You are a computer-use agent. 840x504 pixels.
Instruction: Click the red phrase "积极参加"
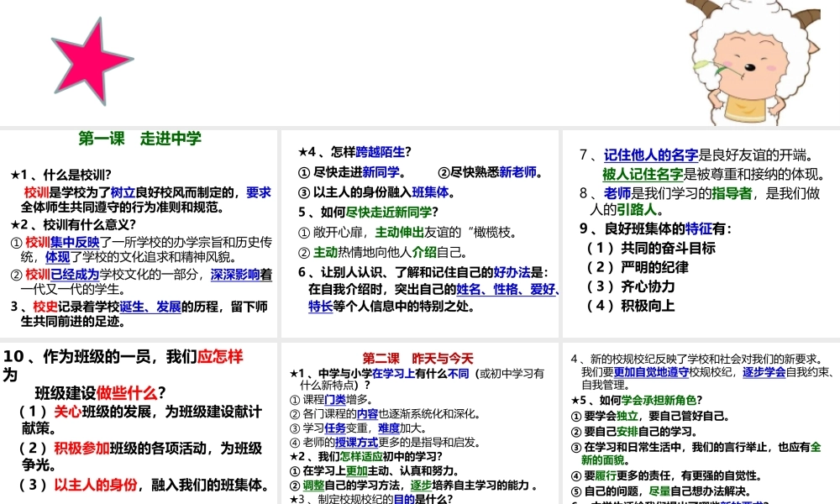[x=82, y=449]
